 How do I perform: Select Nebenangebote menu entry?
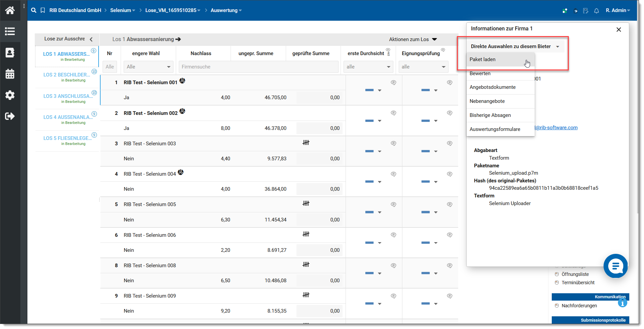(x=501, y=101)
